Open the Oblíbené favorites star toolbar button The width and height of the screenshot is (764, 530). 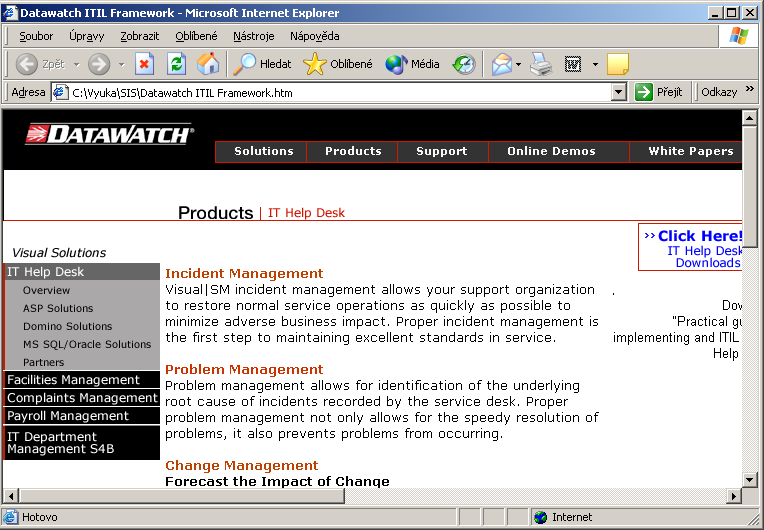[x=338, y=64]
